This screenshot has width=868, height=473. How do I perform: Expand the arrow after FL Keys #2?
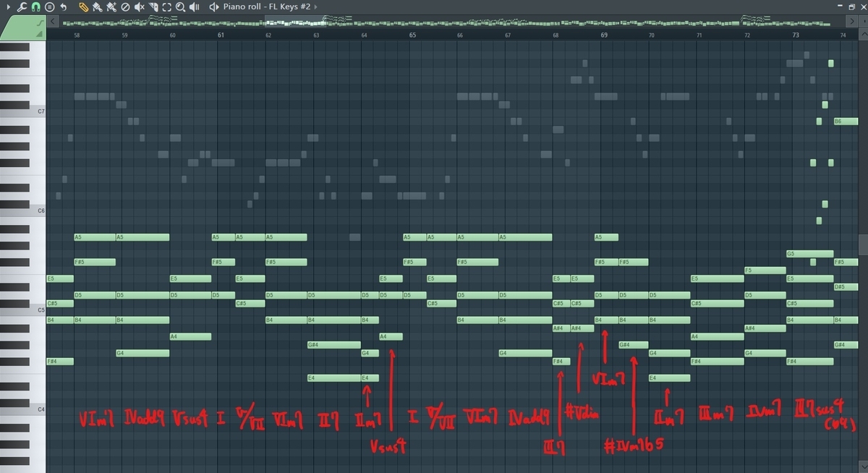click(x=315, y=7)
